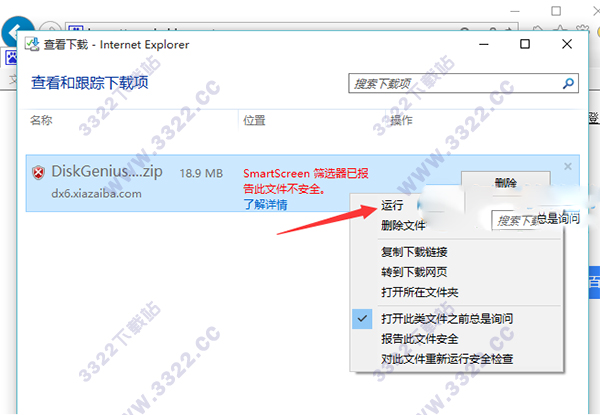This screenshot has width=600, height=415.
Task: Select the DiskGenius....zip file name
Action: pyautogui.click(x=107, y=171)
